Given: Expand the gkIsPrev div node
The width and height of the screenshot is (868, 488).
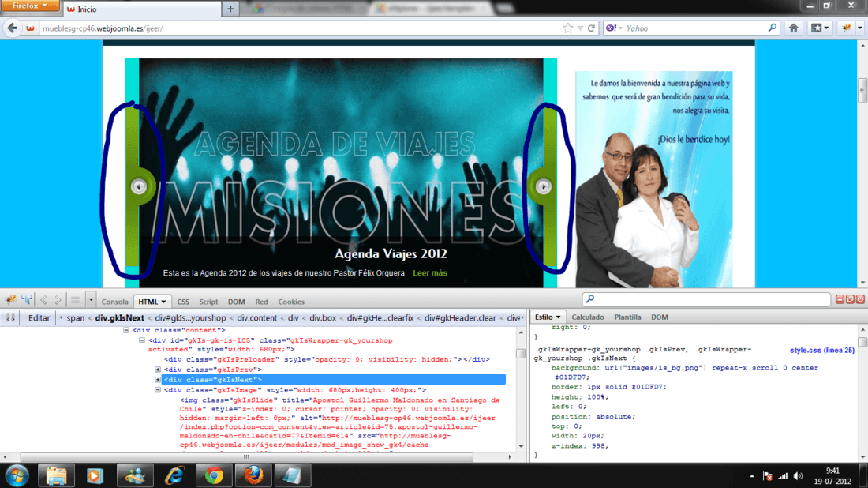Looking at the screenshot, I should [158, 370].
